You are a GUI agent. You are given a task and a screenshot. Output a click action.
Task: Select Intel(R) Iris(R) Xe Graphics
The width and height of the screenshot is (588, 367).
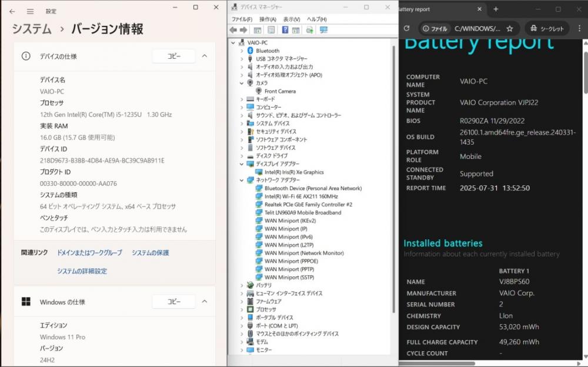(294, 172)
